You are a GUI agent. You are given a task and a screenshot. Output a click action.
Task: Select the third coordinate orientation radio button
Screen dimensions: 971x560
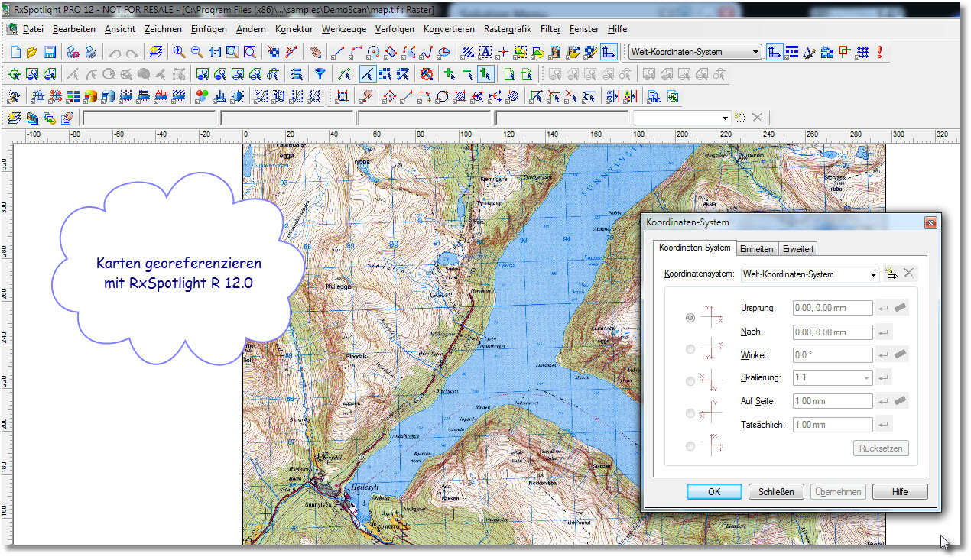(690, 381)
